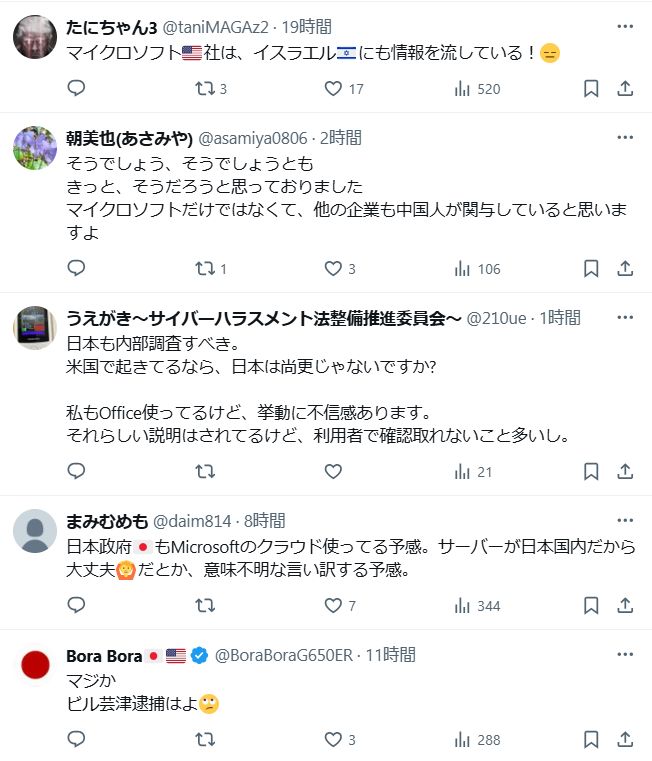Image resolution: width=652 pixels, height=761 pixels.
Task: Click たにちゃん3's profile avatar
Action: (35, 38)
